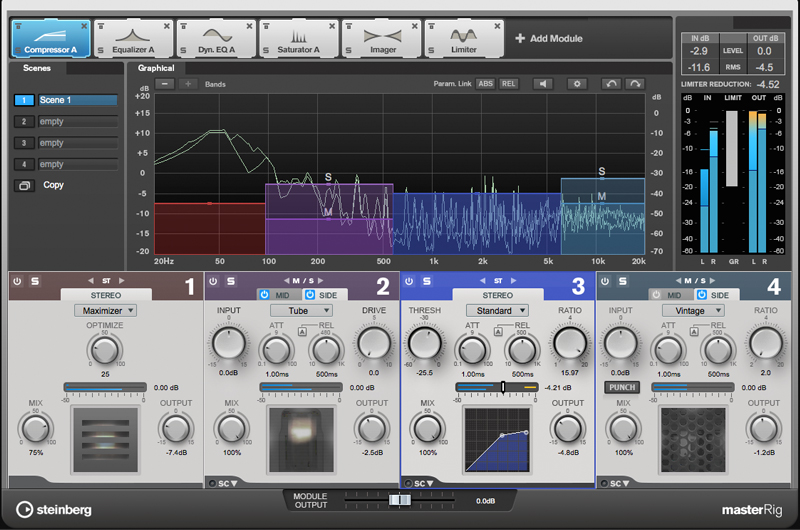The height and width of the screenshot is (530, 800).
Task: Remove a band with the minus button
Action: click(165, 84)
